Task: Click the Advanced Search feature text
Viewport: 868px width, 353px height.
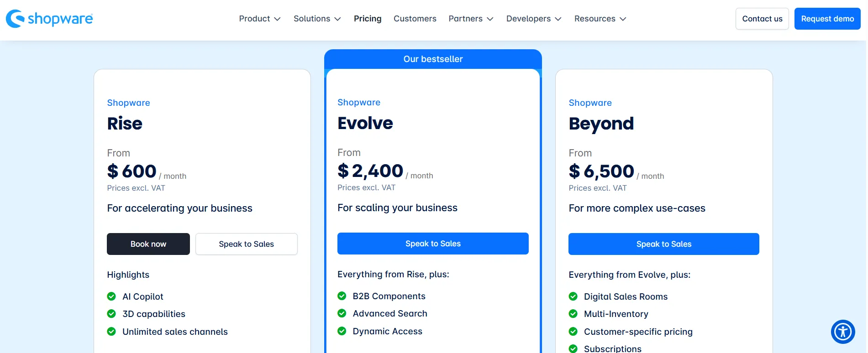Action: [390, 313]
